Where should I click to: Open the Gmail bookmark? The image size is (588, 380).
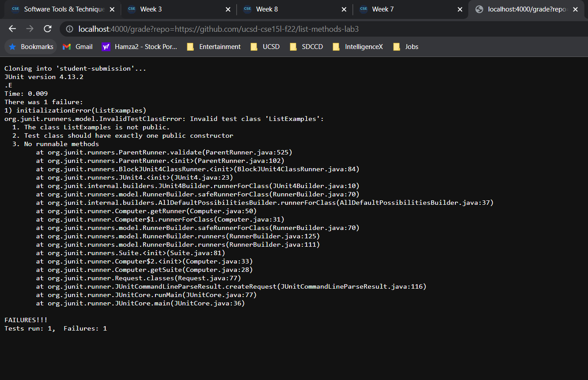(x=78, y=47)
